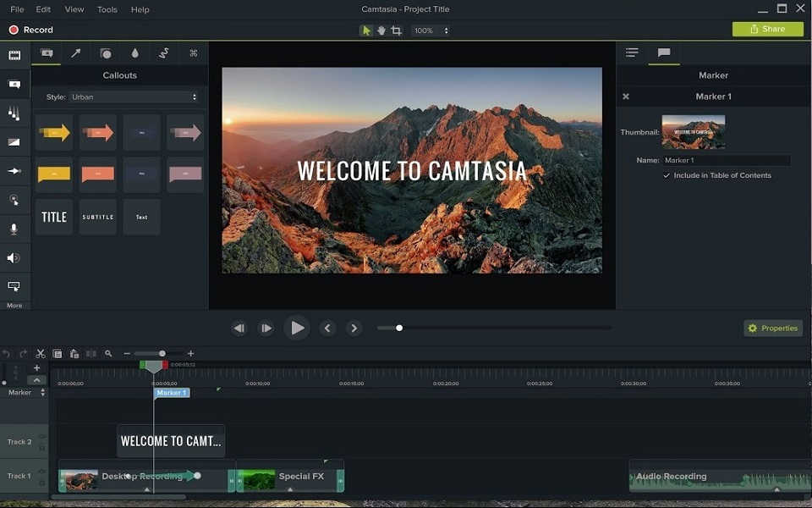Open the 100% canvas zoom dropdown

pyautogui.click(x=431, y=30)
